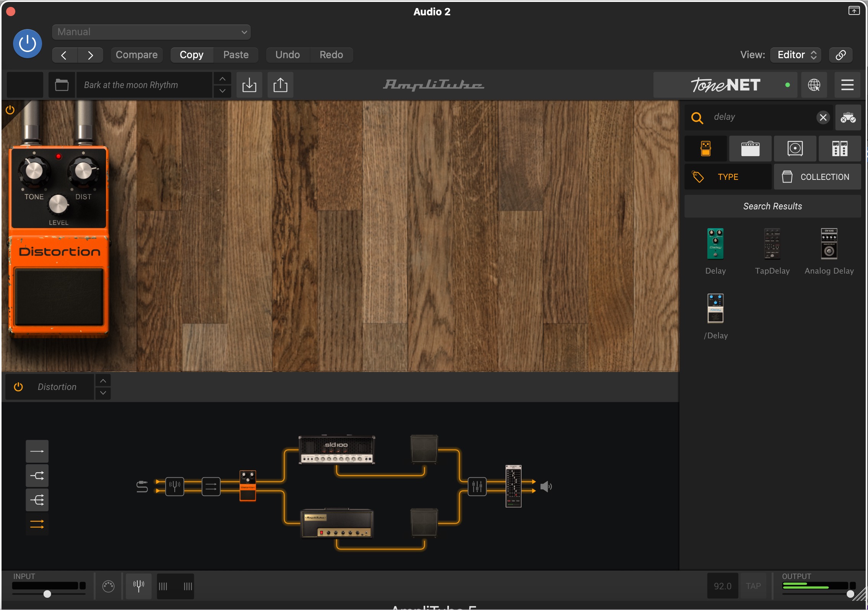The height and width of the screenshot is (610, 868).
Task: Select next gear with the slot down chevron
Action: coord(103,393)
